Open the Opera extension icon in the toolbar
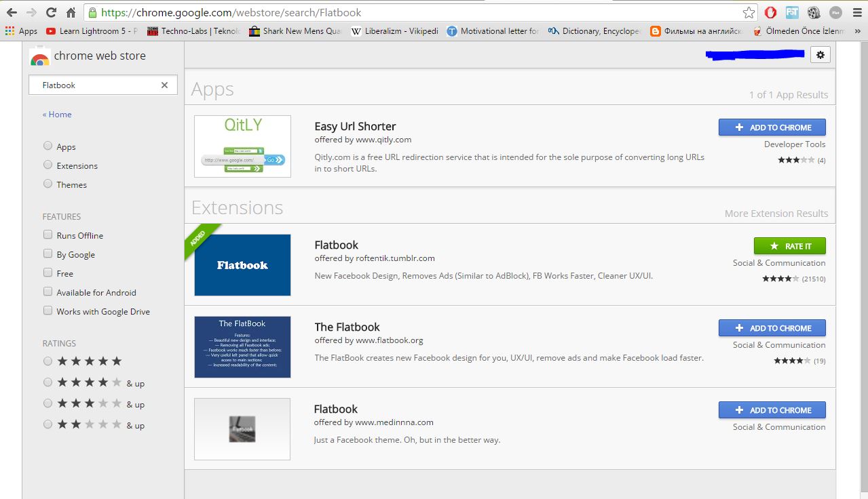Viewport: 868px width, 499px height. (770, 12)
